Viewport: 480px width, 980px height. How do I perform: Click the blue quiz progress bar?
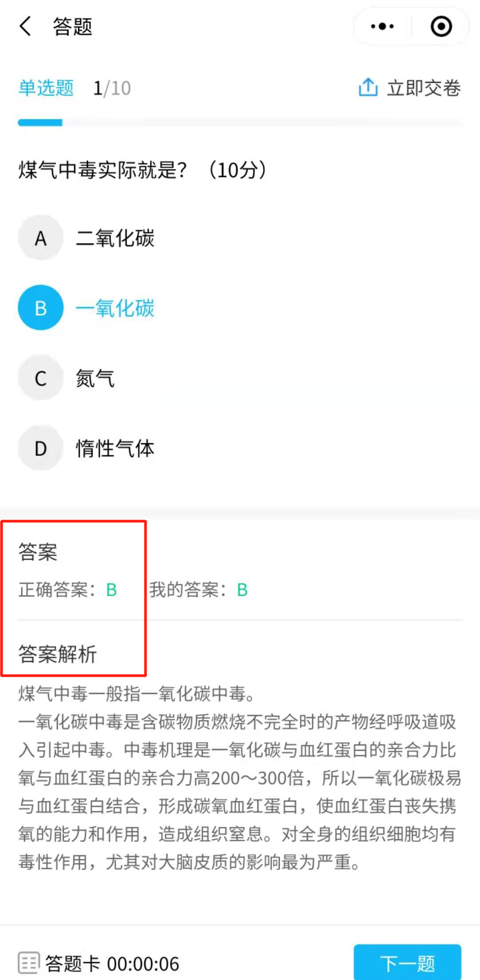(40, 123)
